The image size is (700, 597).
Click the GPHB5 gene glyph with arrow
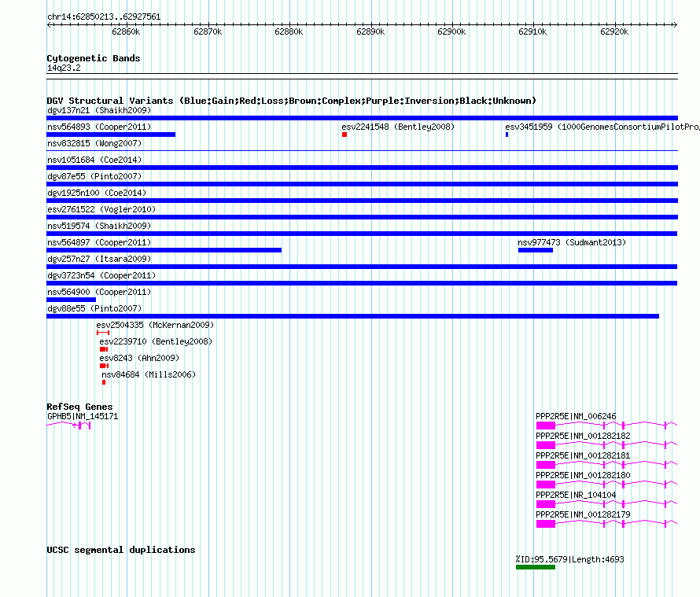tap(68, 425)
